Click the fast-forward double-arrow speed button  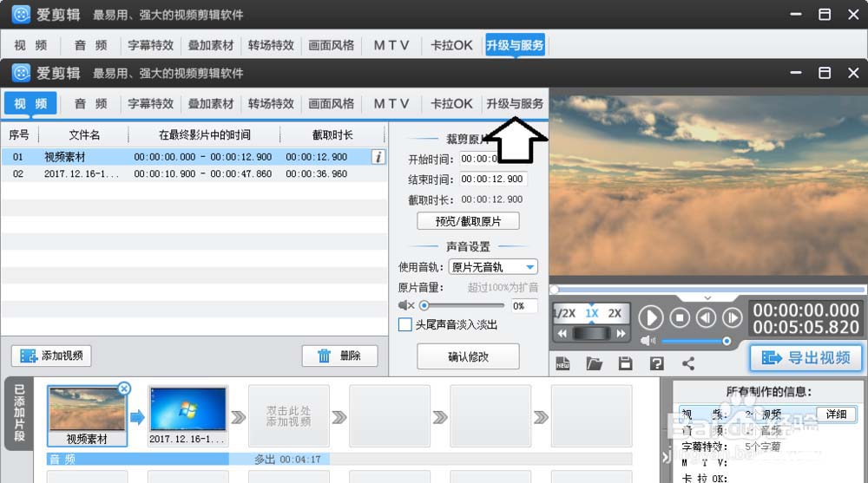[x=621, y=333]
